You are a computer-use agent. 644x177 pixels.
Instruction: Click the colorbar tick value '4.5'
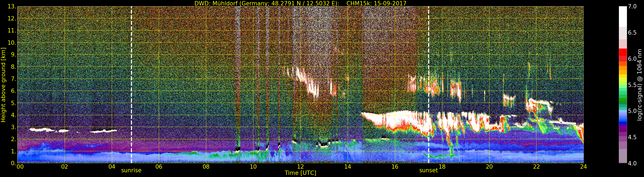632,137
